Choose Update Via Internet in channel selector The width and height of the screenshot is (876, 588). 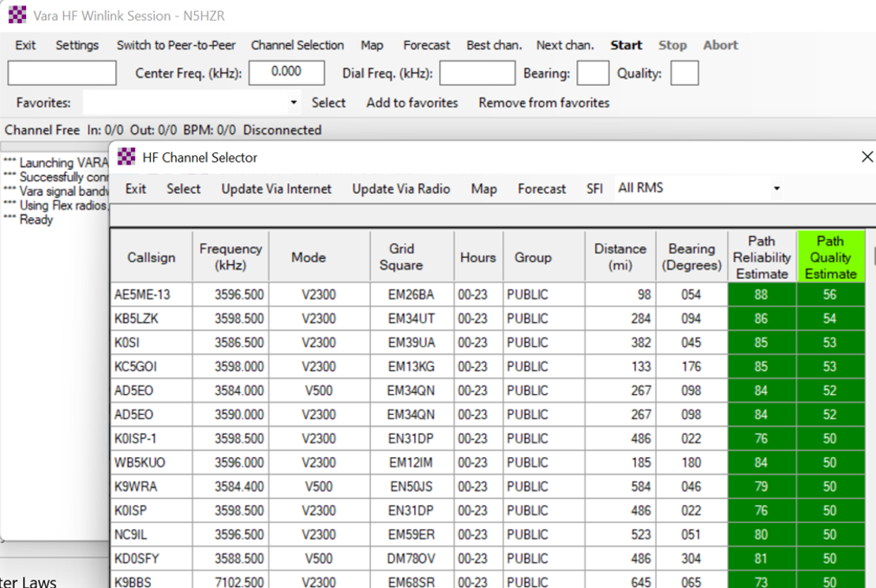point(276,189)
